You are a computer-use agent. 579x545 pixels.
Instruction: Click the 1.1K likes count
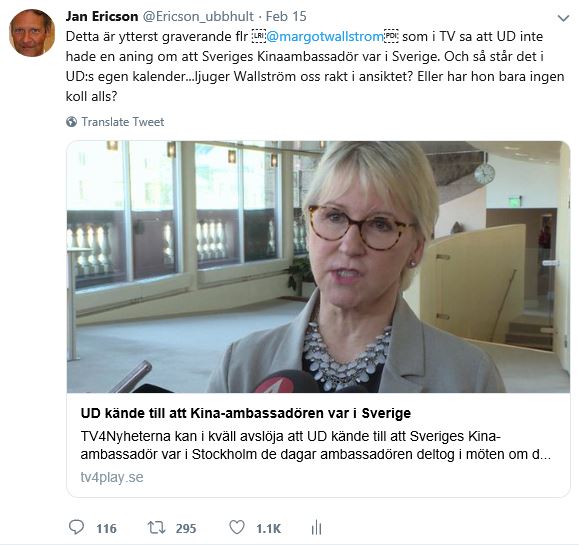(x=268, y=528)
